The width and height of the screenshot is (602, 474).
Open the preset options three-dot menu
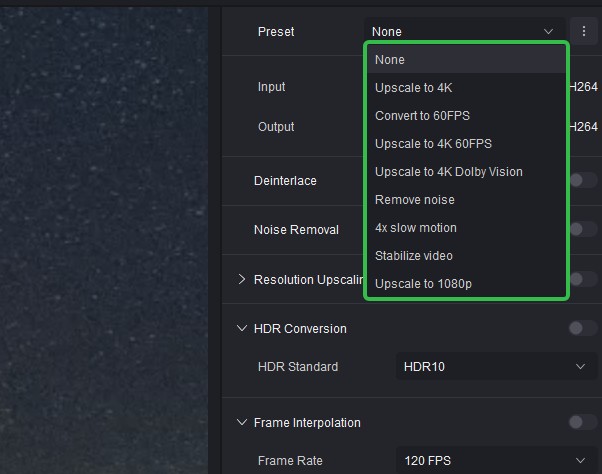[582, 31]
